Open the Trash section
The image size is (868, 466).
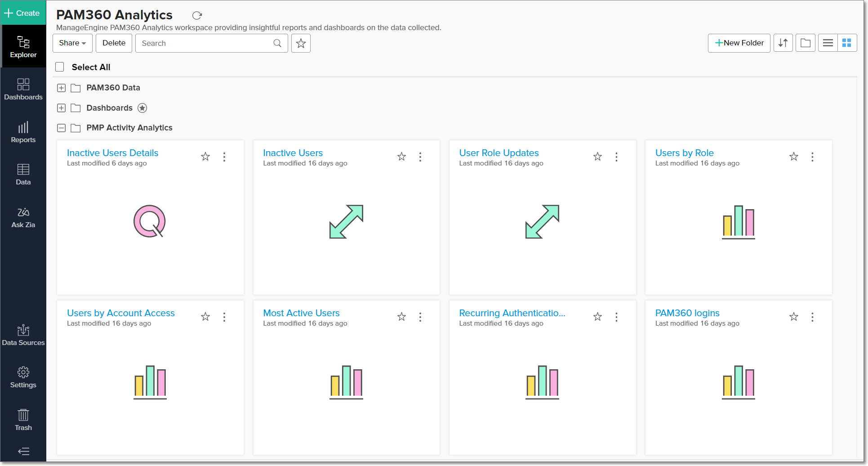point(23,420)
